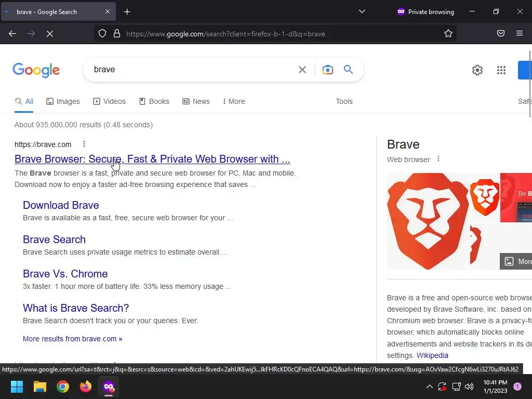Select the All search tab
532x399 pixels.
click(24, 101)
